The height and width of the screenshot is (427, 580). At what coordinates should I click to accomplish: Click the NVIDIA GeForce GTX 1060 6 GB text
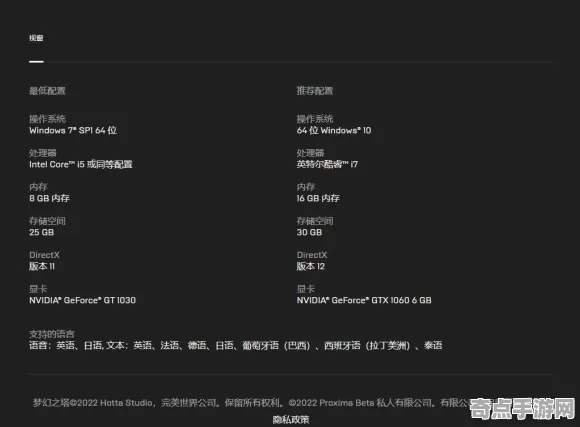tap(364, 300)
